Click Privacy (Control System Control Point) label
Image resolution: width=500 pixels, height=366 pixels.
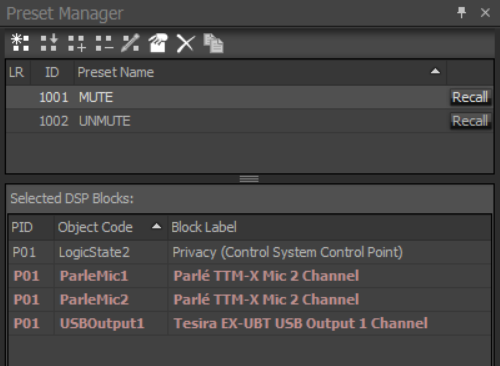pos(287,252)
